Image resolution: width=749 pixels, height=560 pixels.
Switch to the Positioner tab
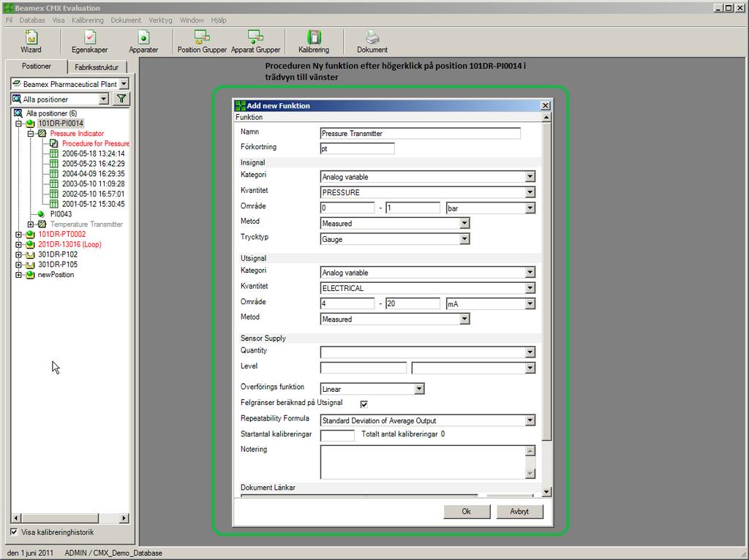click(x=37, y=67)
